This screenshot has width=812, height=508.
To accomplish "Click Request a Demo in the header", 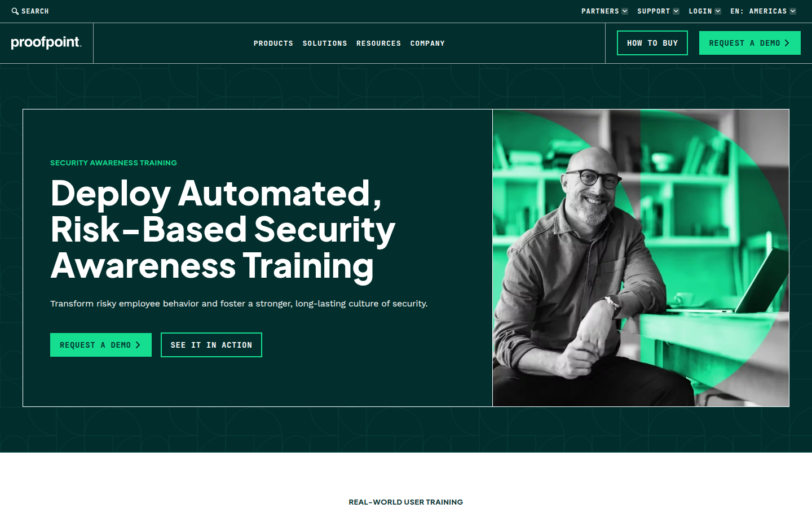I will (750, 43).
